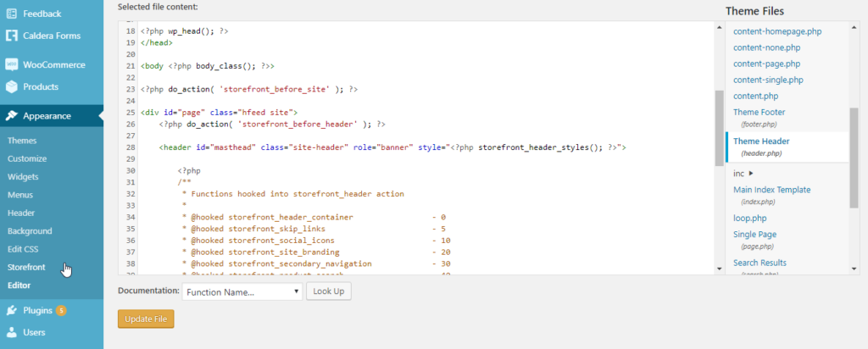This screenshot has height=349, width=868.
Task: Click the closing </head> tag line
Action: (157, 42)
